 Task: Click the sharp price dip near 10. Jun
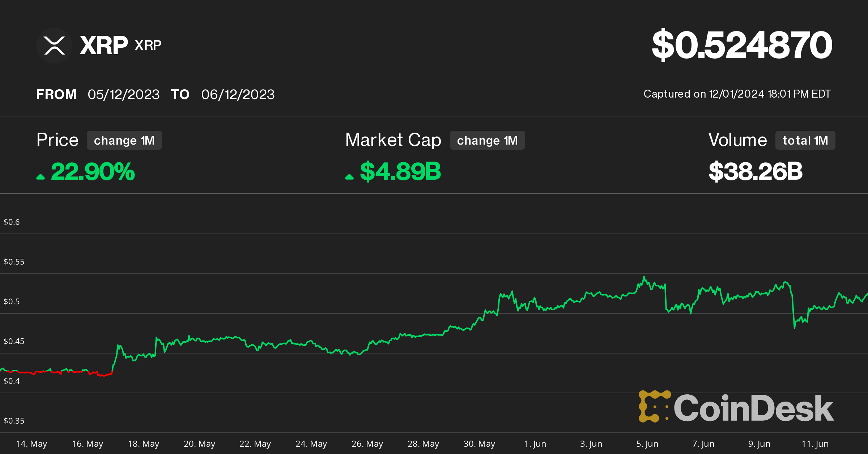pyautogui.click(x=794, y=327)
